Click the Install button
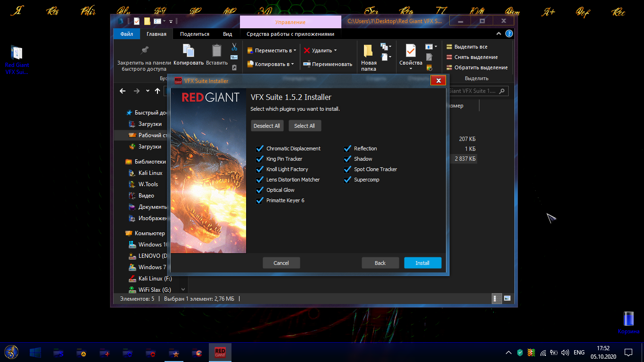Viewport: 644px width, 362px height. pos(422,263)
